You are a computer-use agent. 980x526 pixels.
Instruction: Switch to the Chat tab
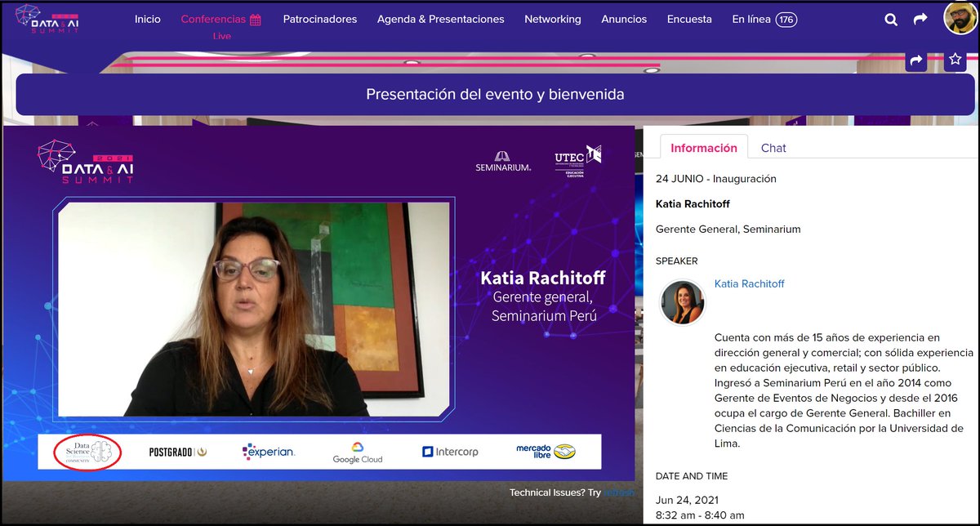(x=773, y=148)
